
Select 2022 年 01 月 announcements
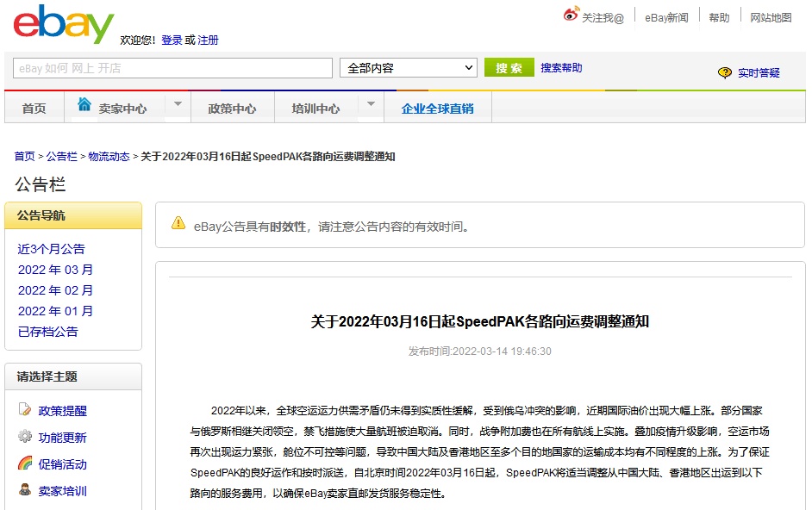(x=55, y=311)
